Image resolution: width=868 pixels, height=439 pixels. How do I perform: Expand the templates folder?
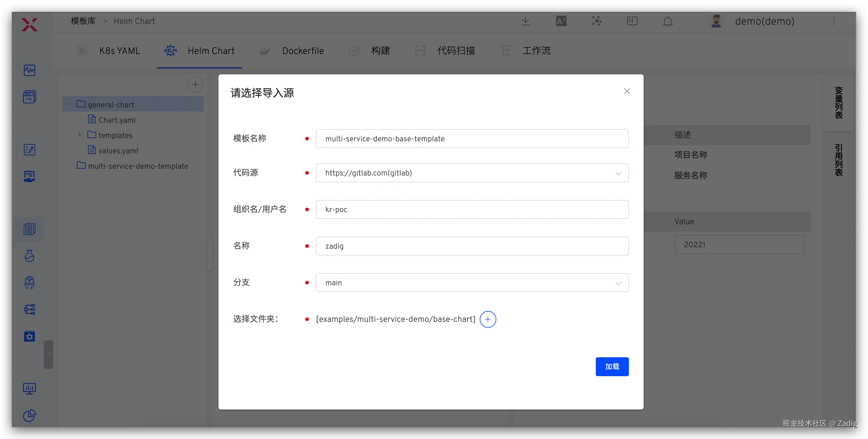tap(80, 135)
